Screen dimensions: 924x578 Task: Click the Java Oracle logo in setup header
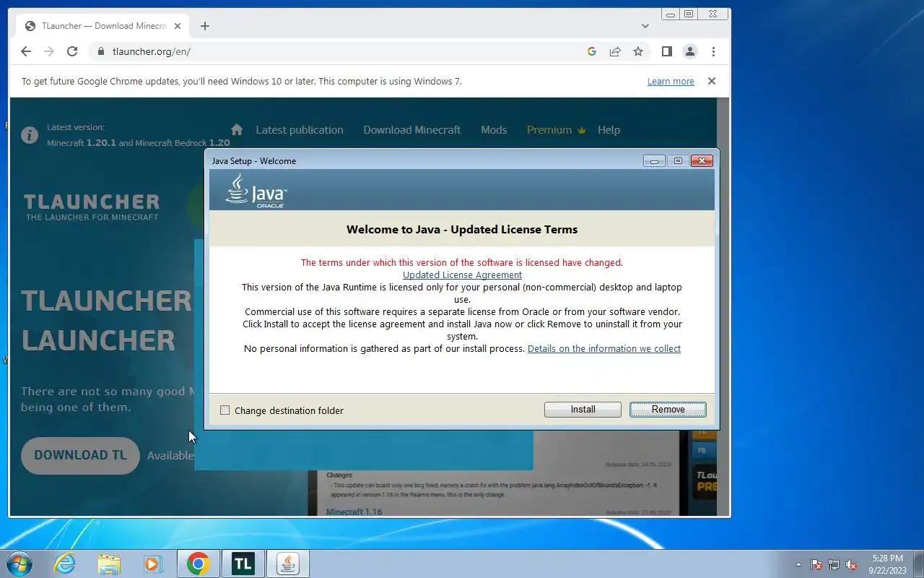click(256, 191)
